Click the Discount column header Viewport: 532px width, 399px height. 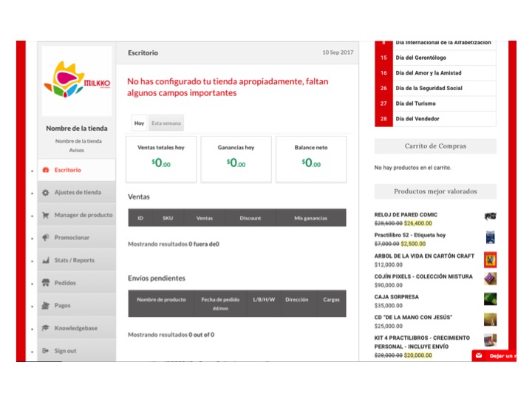(x=250, y=218)
